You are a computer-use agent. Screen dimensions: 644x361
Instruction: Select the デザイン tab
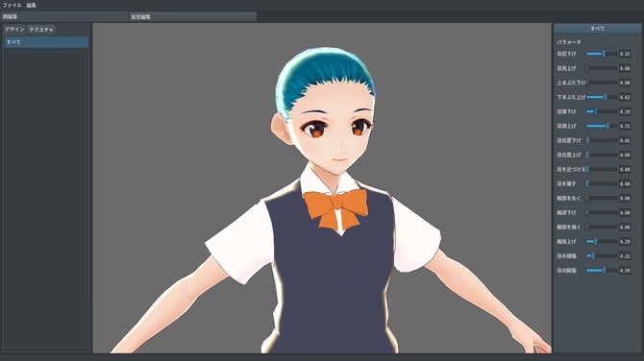(x=14, y=30)
